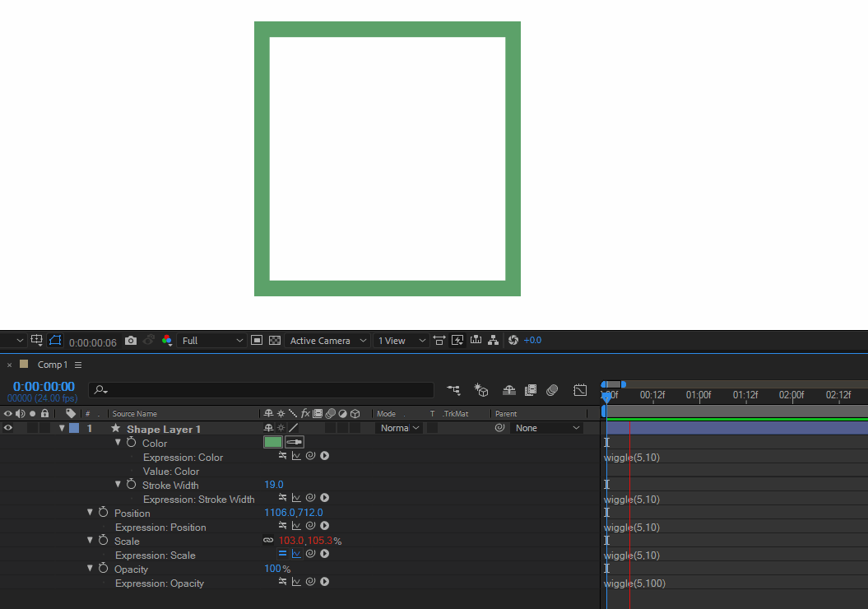Enable the expression on Expression: Color
The width and height of the screenshot is (868, 609).
282,456
